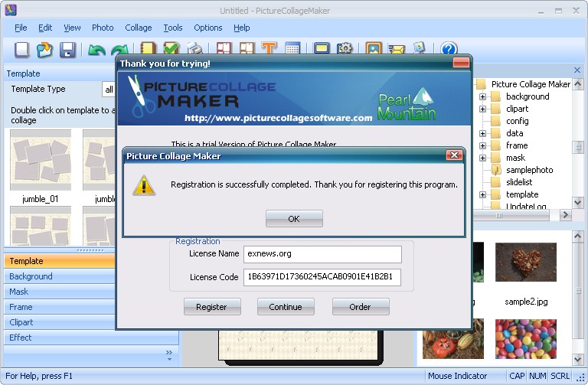The image size is (588, 385).
Task: Click the green Undo arrow
Action: tap(96, 51)
